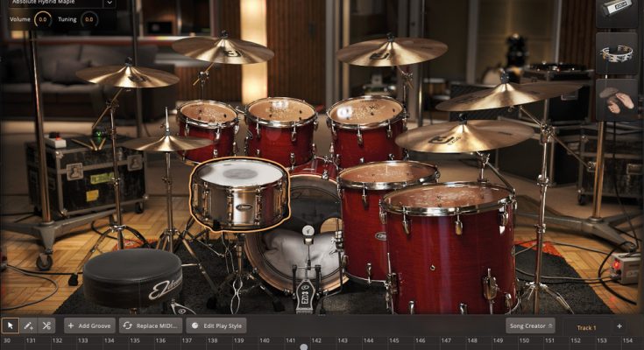This screenshot has width=644, height=350.
Task: Expand the Absolute Hybrid Maple dropdown
Action: 109,3
